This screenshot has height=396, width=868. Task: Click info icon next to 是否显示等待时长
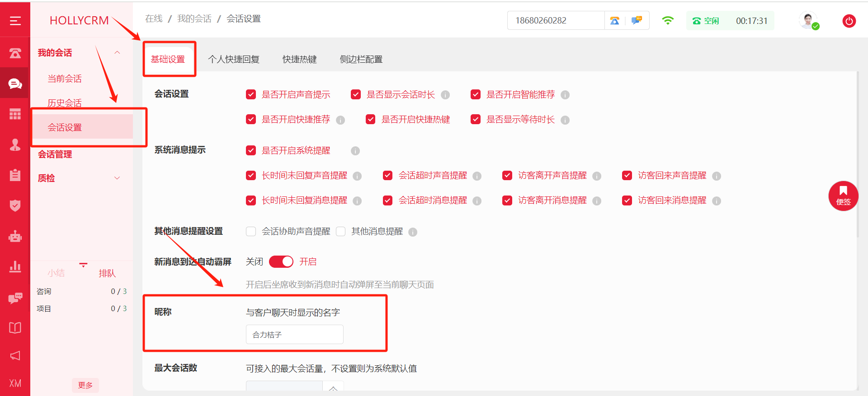565,120
